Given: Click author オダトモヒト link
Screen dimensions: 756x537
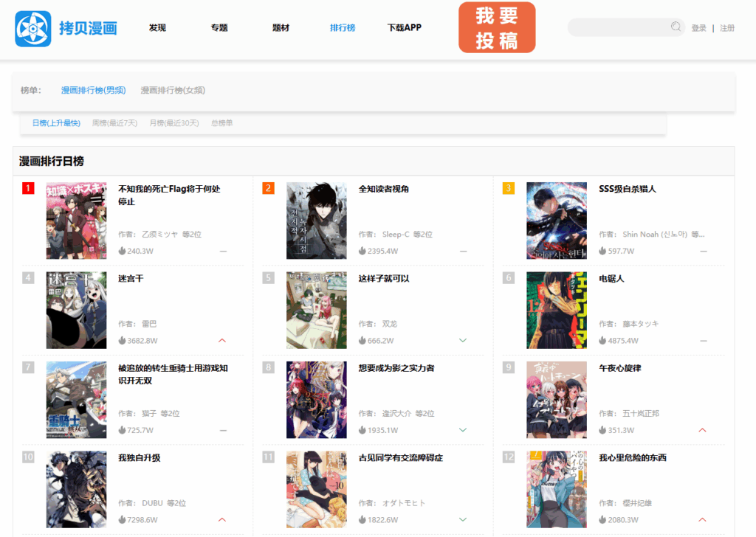Looking at the screenshot, I should click(404, 503).
